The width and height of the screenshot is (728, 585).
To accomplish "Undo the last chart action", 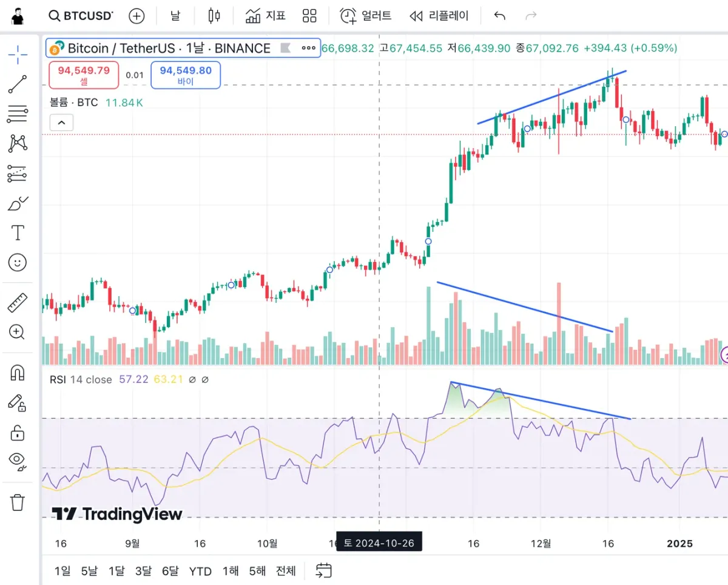I will [x=499, y=16].
